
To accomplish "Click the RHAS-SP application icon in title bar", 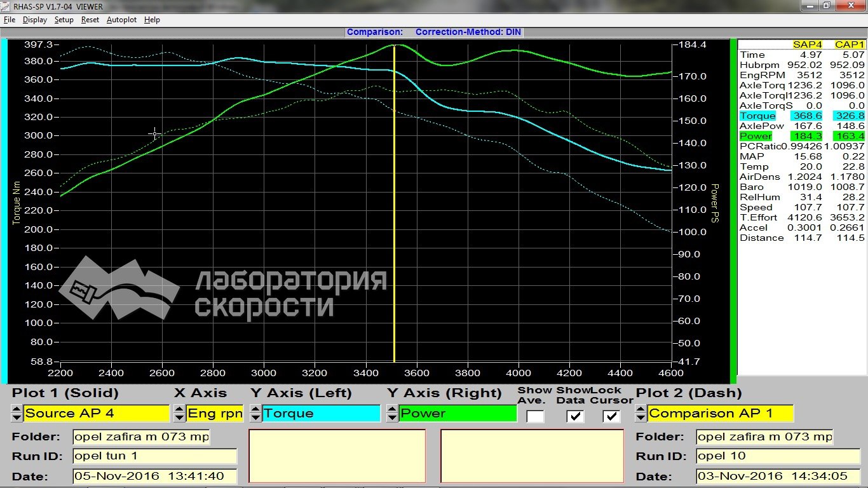I will tap(6, 6).
